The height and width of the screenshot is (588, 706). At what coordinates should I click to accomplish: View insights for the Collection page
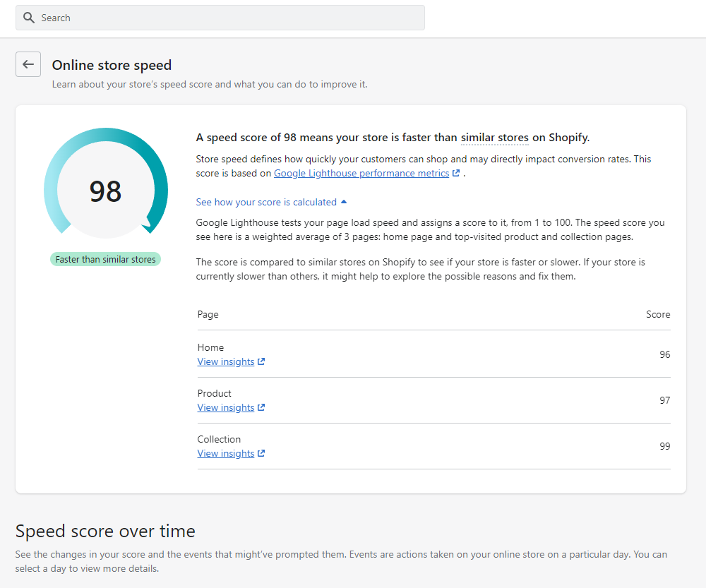pos(225,453)
